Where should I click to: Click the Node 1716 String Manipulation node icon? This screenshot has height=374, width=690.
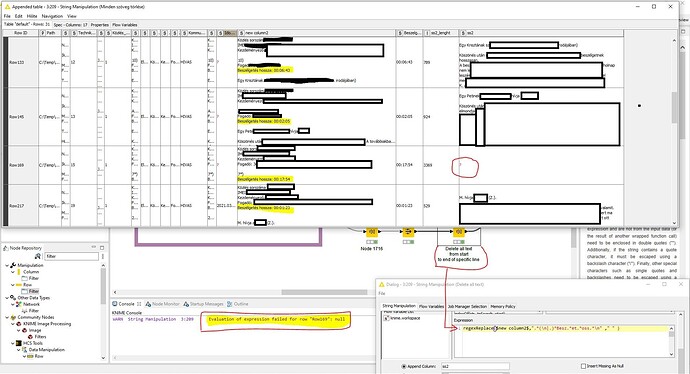pyautogui.click(x=372, y=231)
